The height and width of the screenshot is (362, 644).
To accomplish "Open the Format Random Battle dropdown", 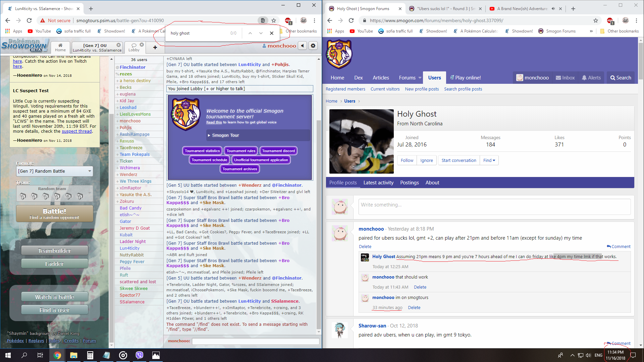I will (x=55, y=171).
